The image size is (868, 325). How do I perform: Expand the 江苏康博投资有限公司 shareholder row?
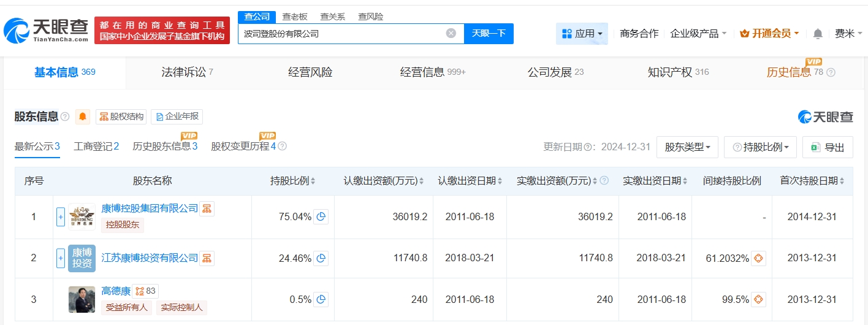61,258
